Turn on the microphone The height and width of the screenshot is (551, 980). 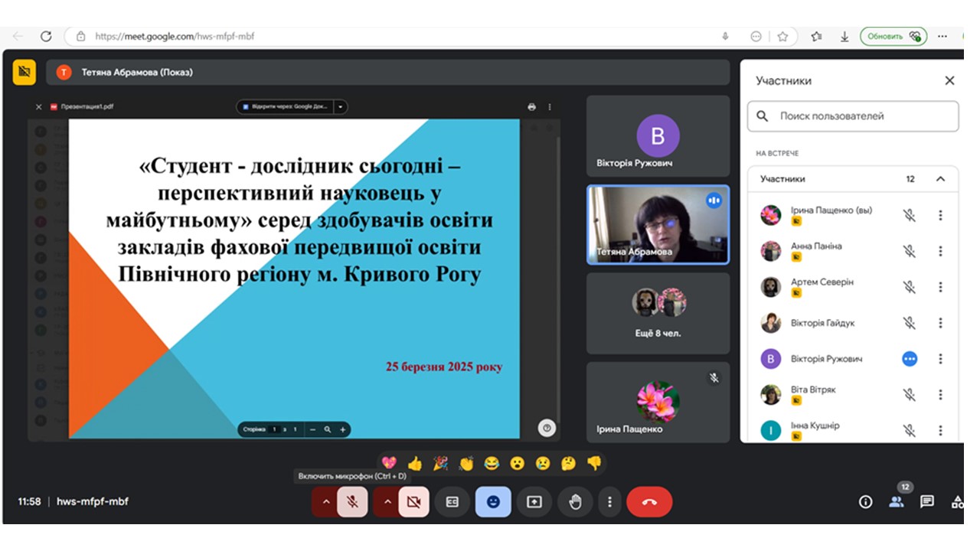[352, 502]
